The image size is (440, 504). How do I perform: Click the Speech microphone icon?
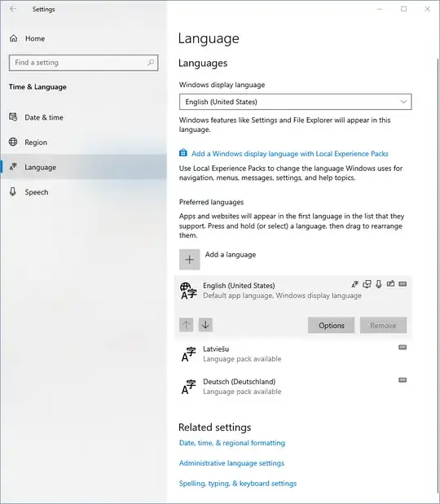pos(13,191)
